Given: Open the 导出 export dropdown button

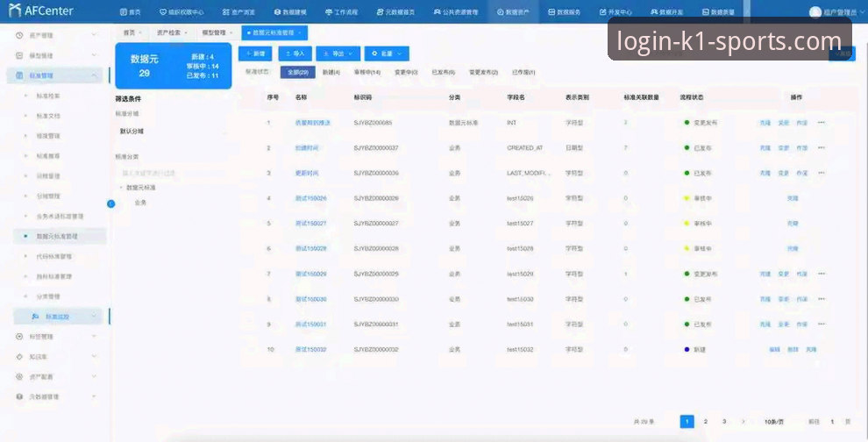Looking at the screenshot, I should coord(338,53).
